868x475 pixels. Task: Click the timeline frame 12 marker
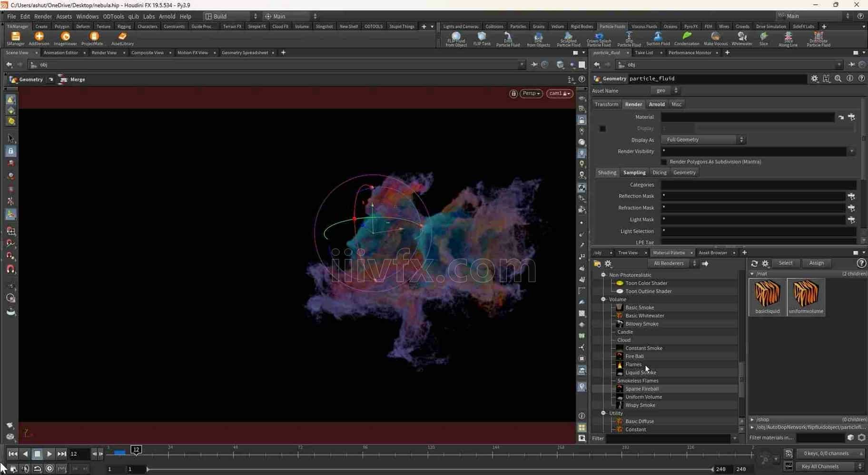136,449
